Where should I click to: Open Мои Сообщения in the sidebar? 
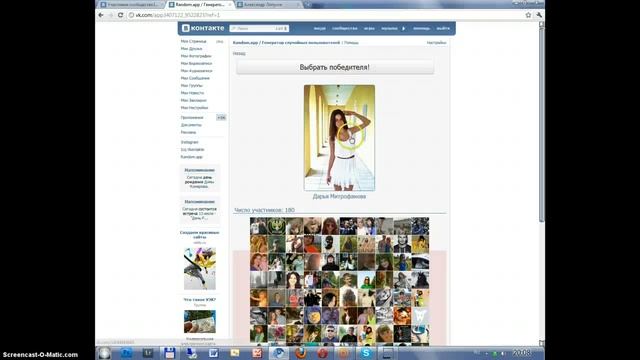(195, 78)
